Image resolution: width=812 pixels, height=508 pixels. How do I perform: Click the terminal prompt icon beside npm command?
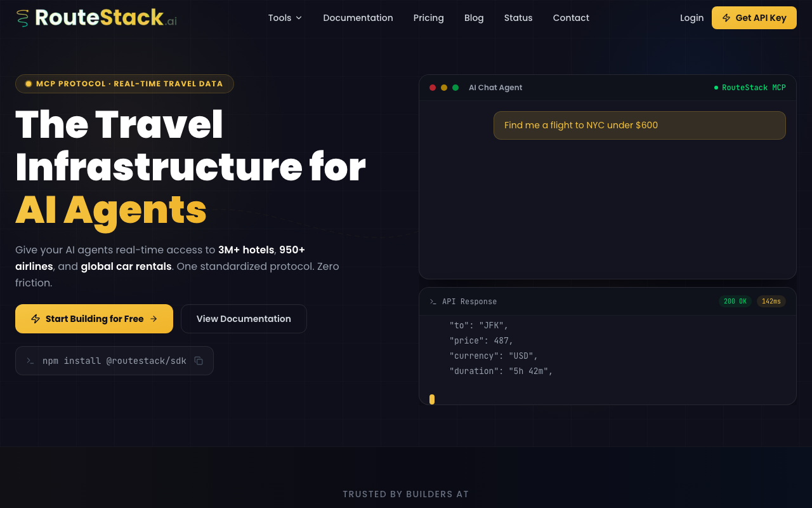[30, 361]
